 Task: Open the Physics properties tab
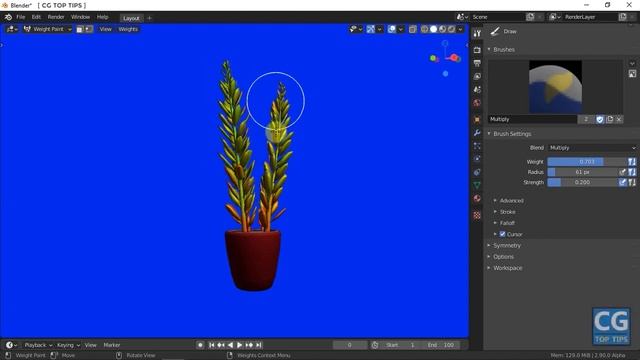(477, 159)
